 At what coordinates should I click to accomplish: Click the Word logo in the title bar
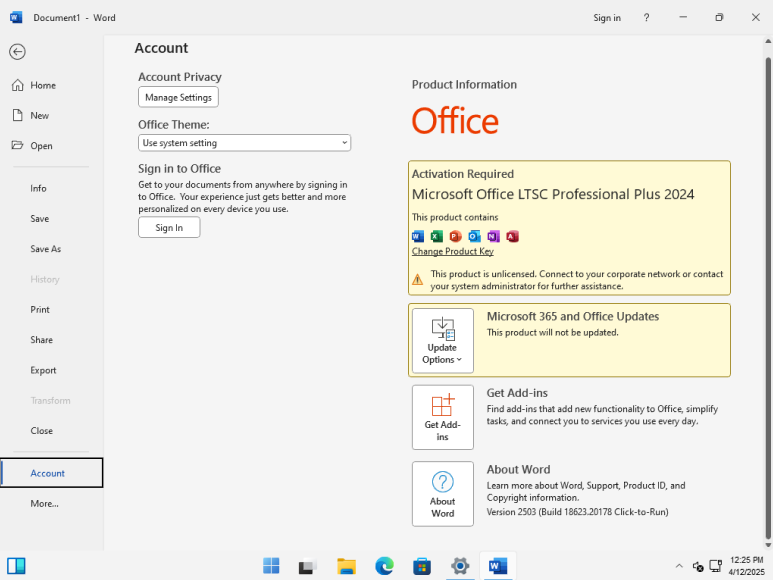tap(16, 17)
